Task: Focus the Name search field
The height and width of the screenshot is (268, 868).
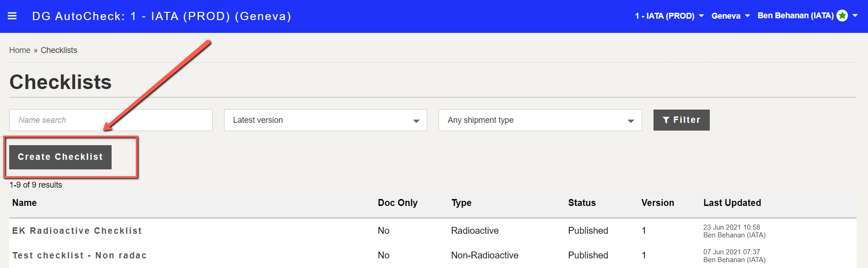Action: tap(111, 120)
